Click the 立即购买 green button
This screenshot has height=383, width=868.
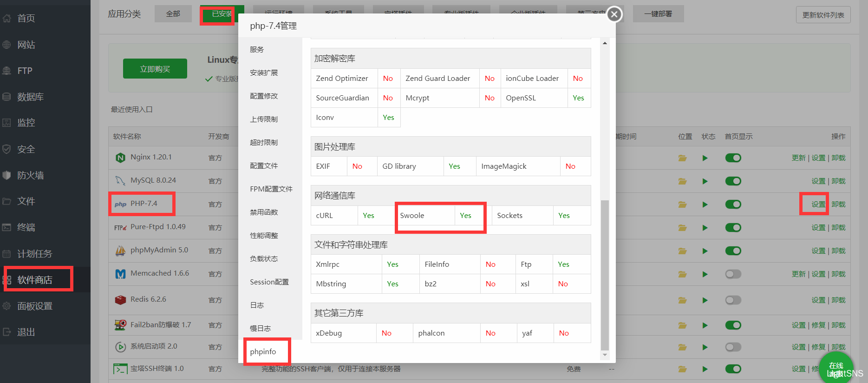(x=155, y=69)
